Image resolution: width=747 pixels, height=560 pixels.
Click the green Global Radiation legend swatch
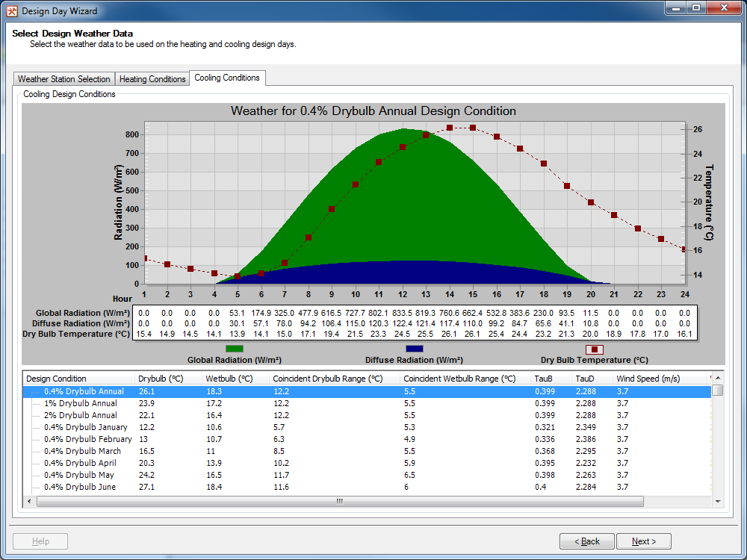pos(235,349)
